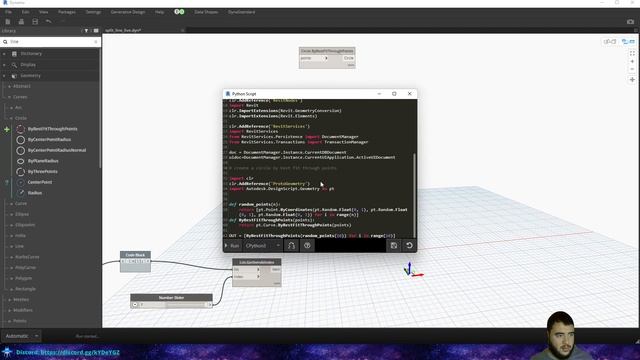Revert changes in the Python Script editor

[409, 245]
